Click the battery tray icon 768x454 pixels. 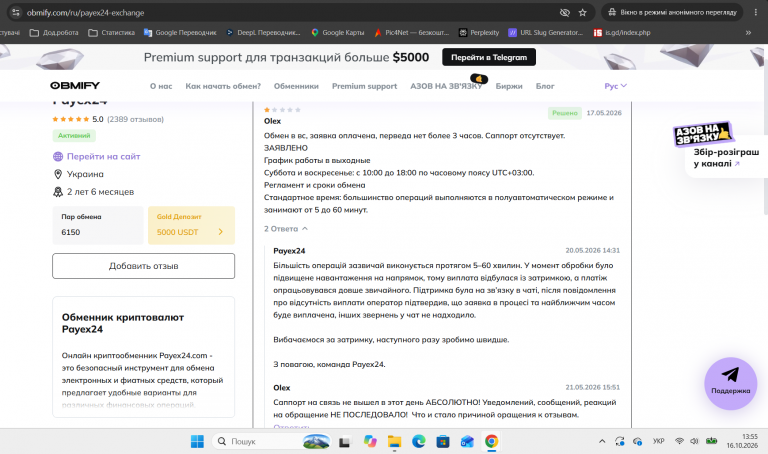coord(712,441)
